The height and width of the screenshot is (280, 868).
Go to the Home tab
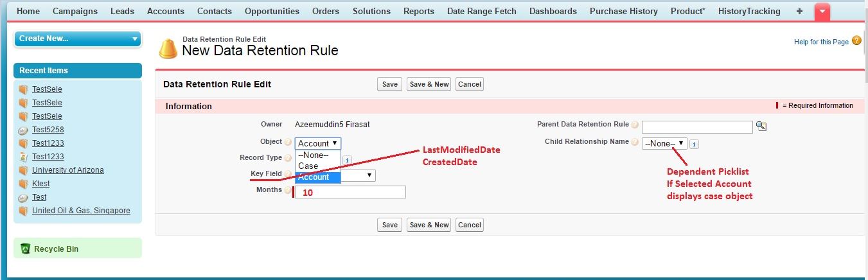click(28, 11)
